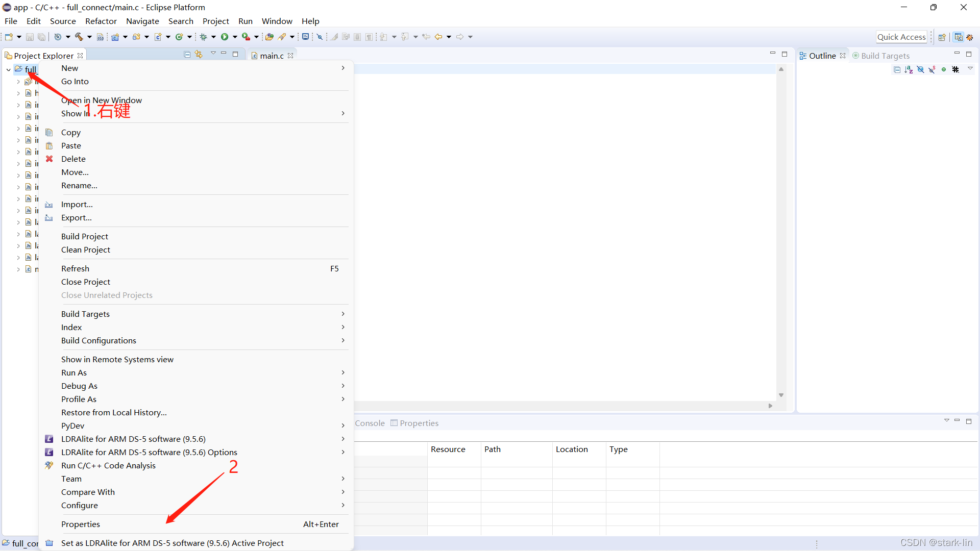Click the Clean Project option
This screenshot has width=980, height=551.
85,249
